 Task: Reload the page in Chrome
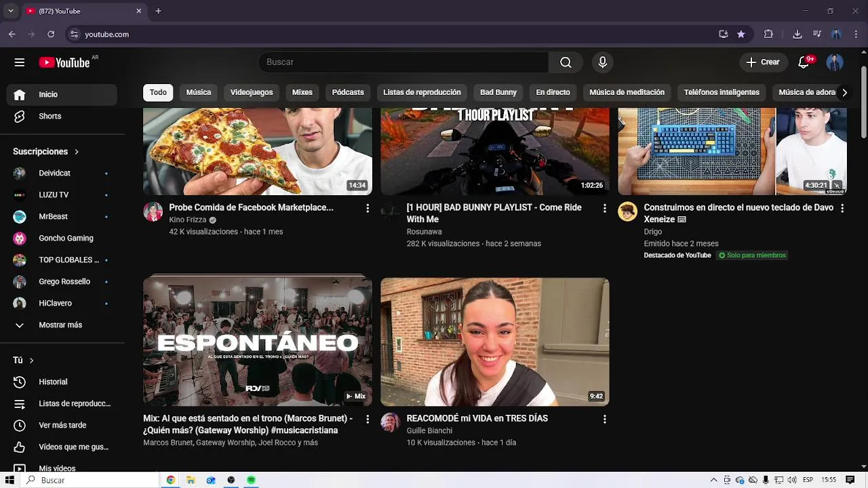[x=51, y=34]
